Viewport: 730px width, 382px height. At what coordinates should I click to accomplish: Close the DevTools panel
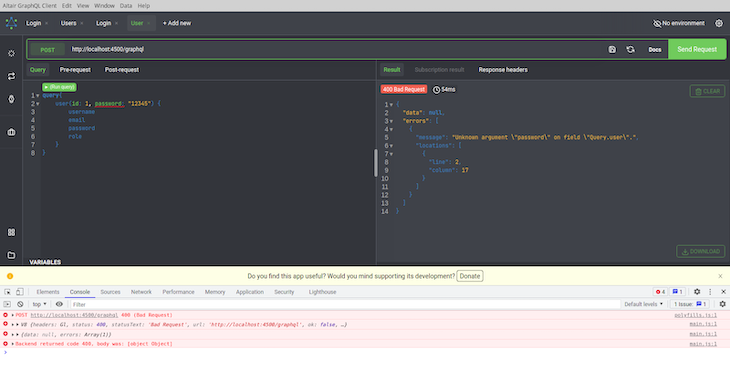[x=723, y=292]
